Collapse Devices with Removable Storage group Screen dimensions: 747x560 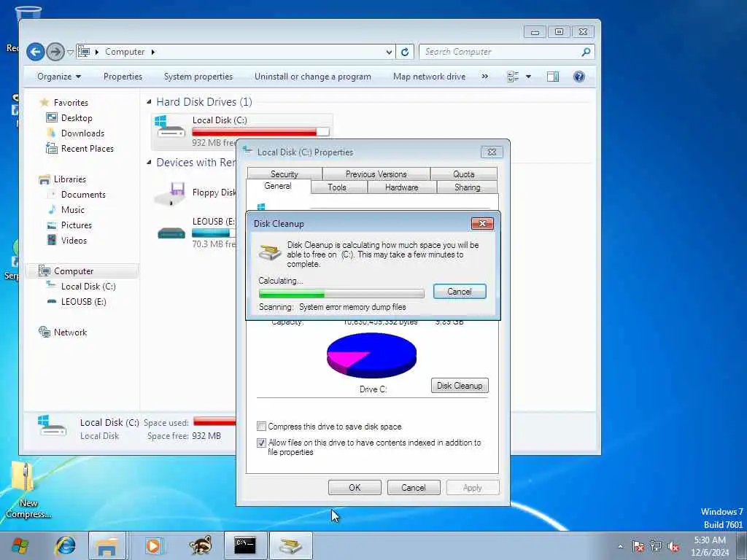point(149,163)
